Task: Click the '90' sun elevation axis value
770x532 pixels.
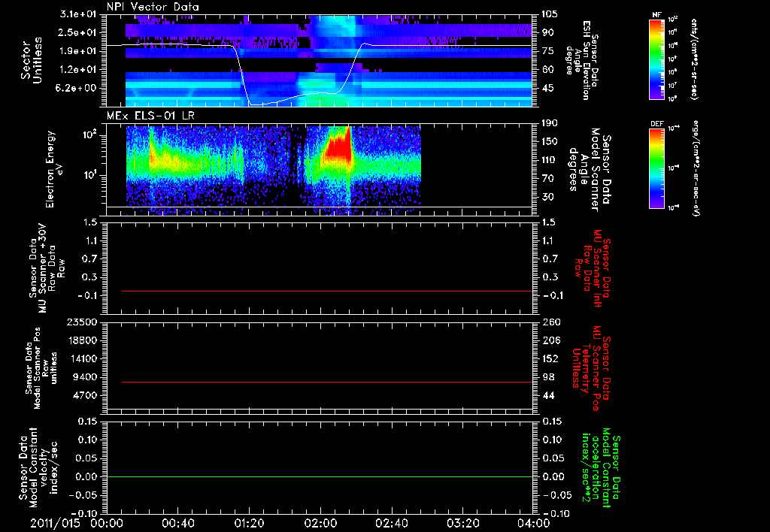Action: tap(548, 32)
